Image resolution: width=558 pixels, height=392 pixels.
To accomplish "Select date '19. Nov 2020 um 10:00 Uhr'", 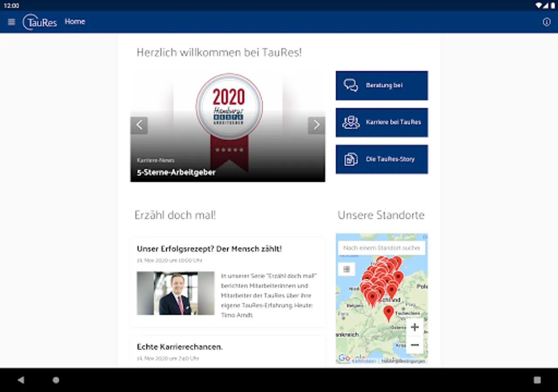I will [170, 260].
